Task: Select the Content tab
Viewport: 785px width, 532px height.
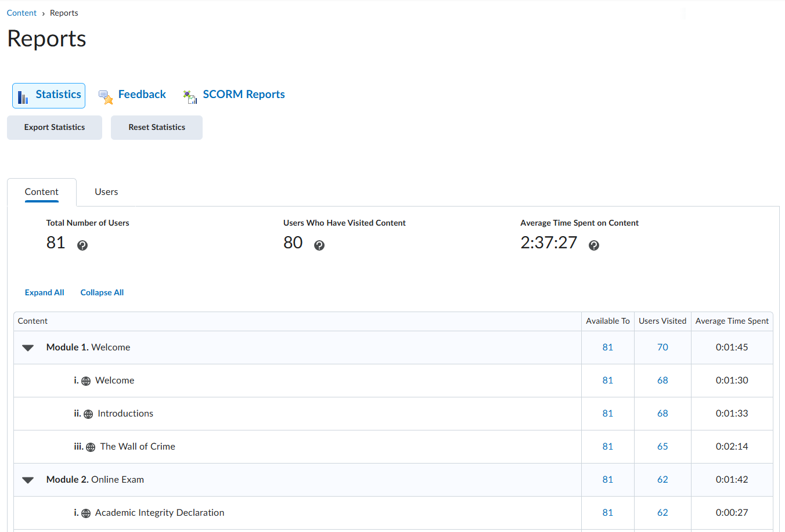Action: [x=41, y=192]
